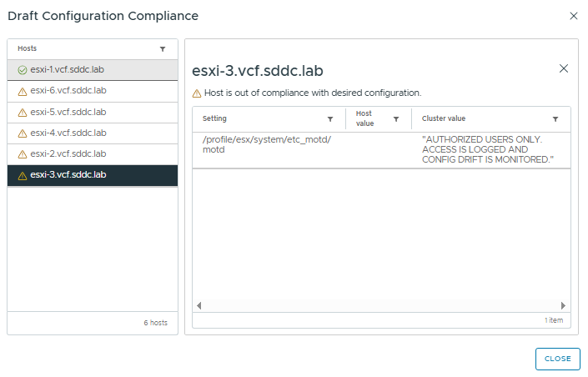Select host esxi-1.vcf.sddc.lab

(67, 70)
